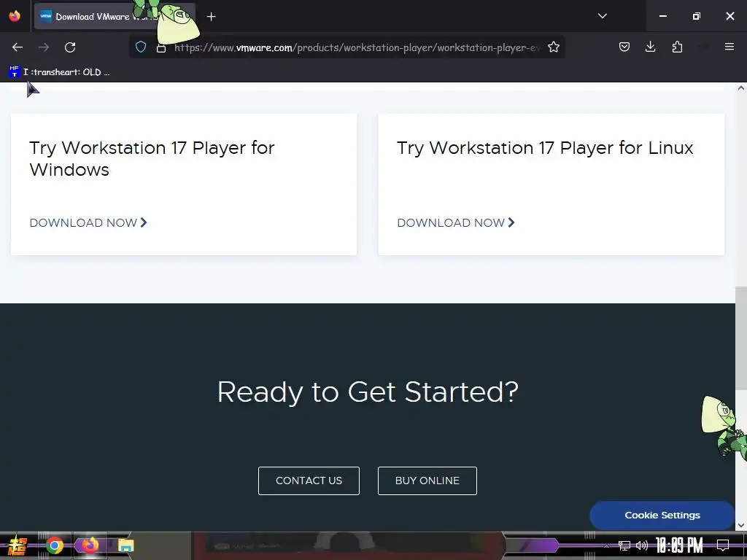The image size is (747, 560).
Task: Open Cookie Settings
Action: tap(662, 516)
